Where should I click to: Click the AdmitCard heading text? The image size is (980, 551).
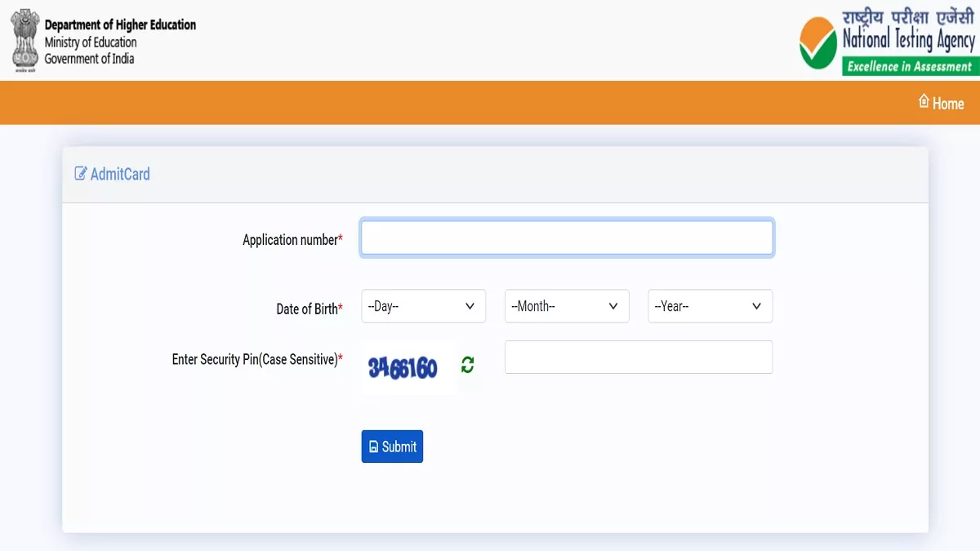click(x=120, y=174)
